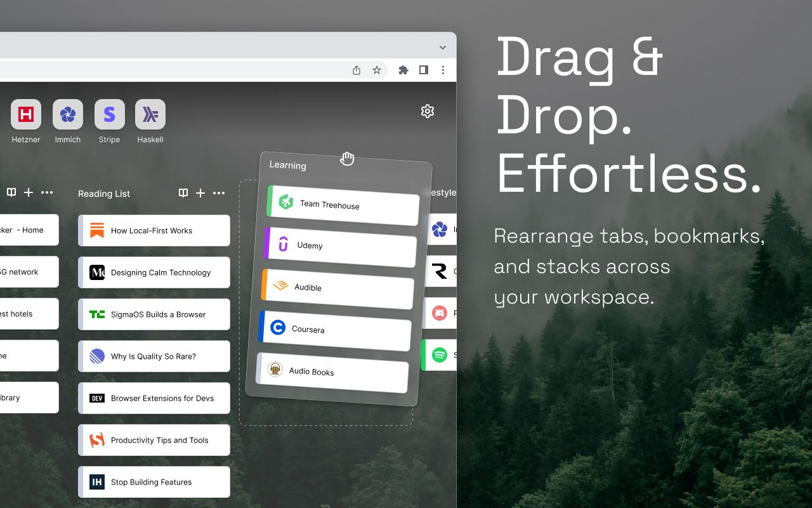Screen dimensions: 812x508
Task: Select the Udemy card in Learning
Action: click(341, 247)
